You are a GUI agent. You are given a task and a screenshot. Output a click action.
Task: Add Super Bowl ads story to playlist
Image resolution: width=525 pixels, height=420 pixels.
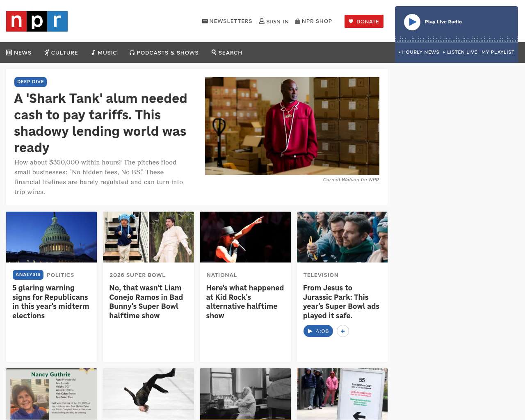tap(343, 331)
